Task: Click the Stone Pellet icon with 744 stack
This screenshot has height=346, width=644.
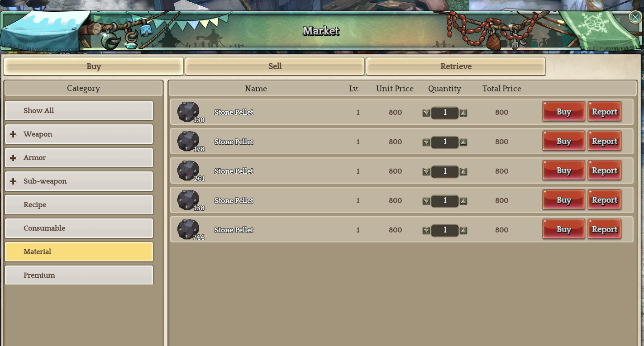Action: [x=188, y=229]
